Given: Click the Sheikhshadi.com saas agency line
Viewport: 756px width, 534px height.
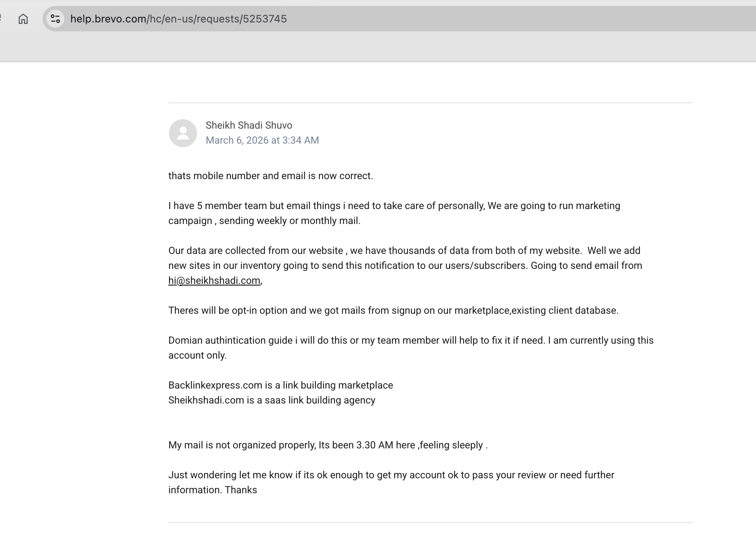Looking at the screenshot, I should [x=272, y=400].
